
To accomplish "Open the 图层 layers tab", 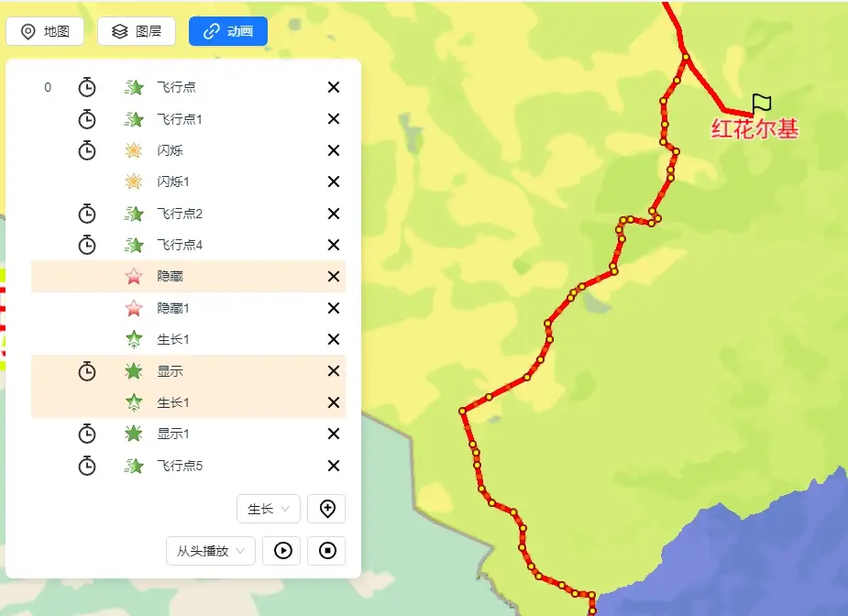I will [x=137, y=31].
